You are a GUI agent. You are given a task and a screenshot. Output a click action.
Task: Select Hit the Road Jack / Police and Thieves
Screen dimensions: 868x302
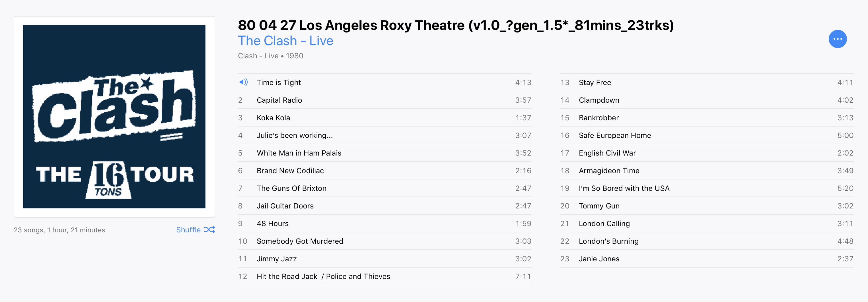(x=384, y=276)
